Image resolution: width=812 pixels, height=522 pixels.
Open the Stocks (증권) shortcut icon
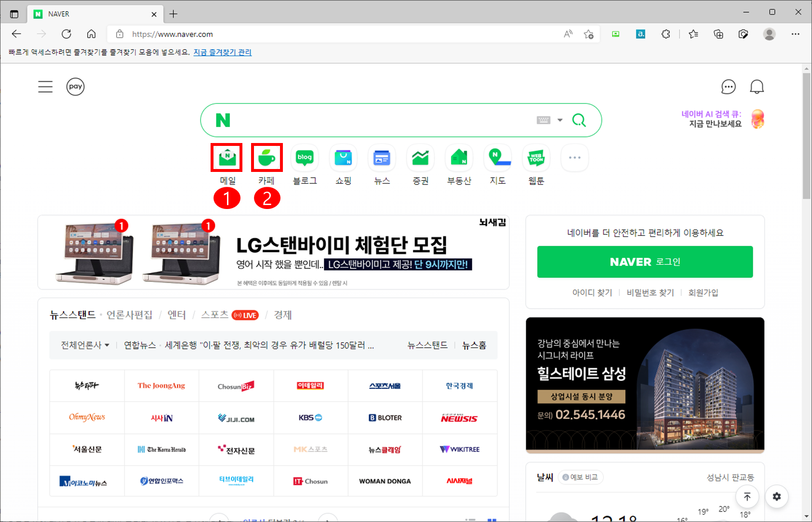(420, 157)
